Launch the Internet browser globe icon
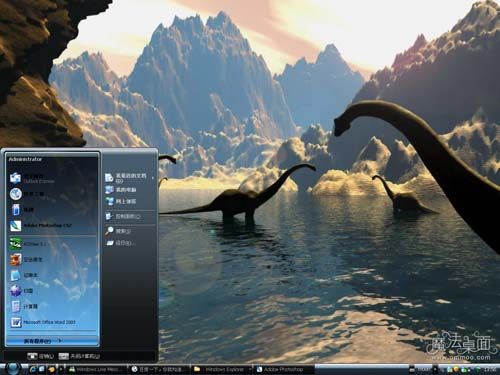This screenshot has height=375, width=500. point(52,194)
